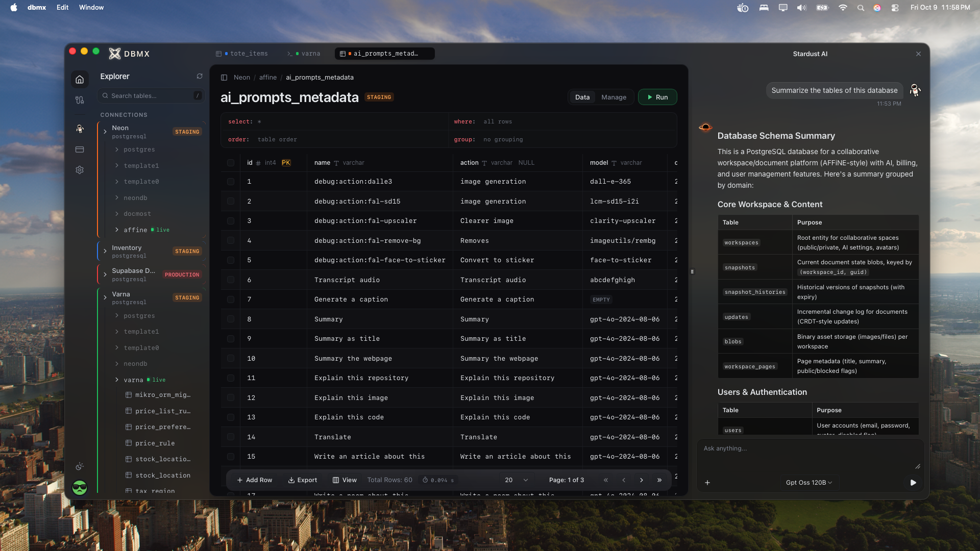The height and width of the screenshot is (551, 980).
Task: Click Neon in the breadcrumb
Action: coord(242,78)
